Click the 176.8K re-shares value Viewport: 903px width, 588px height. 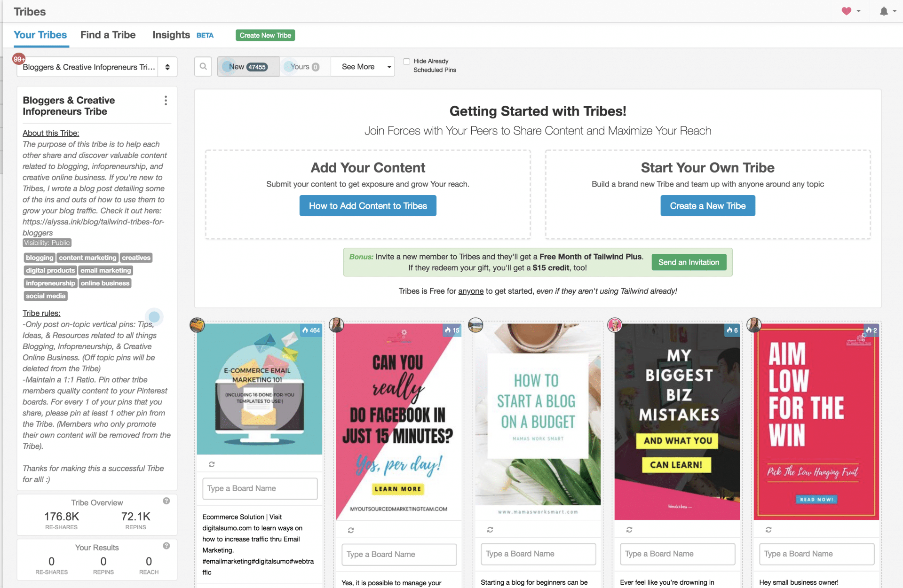point(62,517)
